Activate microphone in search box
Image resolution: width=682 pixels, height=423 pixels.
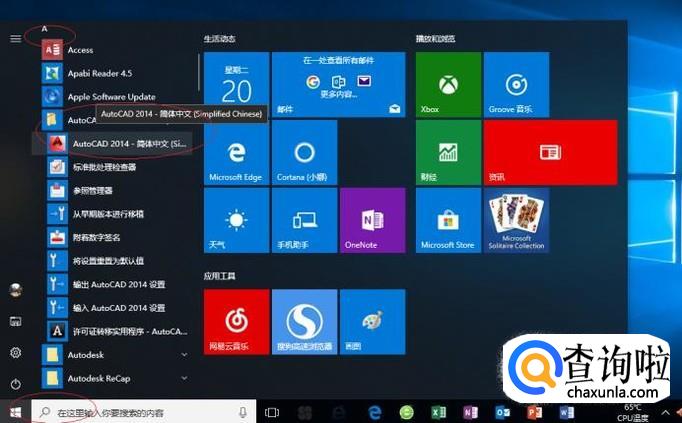click(x=243, y=412)
